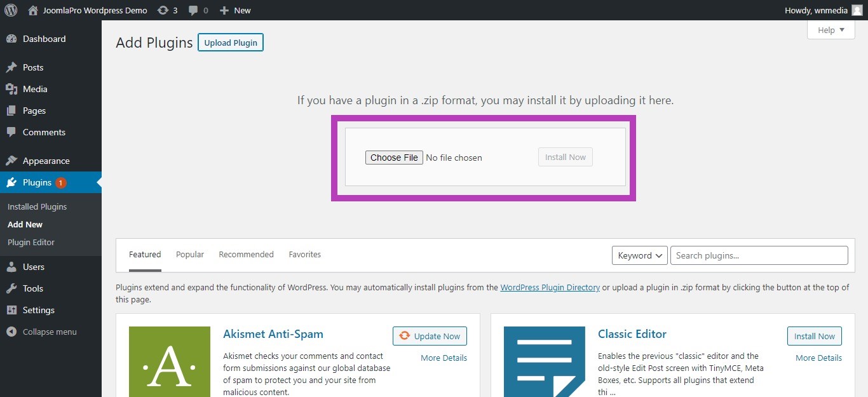Viewport: 868px width, 397px height.
Task: Expand the Help dropdown tab
Action: (831, 30)
